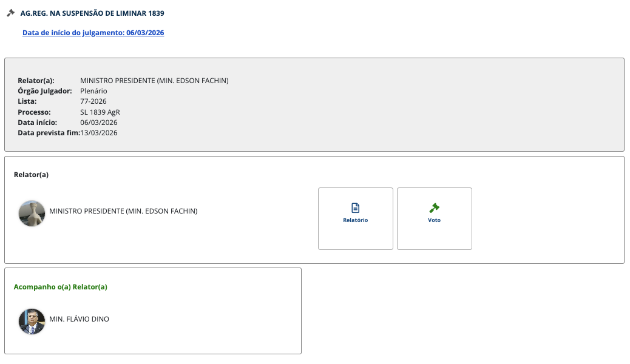This screenshot has width=630, height=364.
Task: Click the Lista label
Action: click(27, 101)
